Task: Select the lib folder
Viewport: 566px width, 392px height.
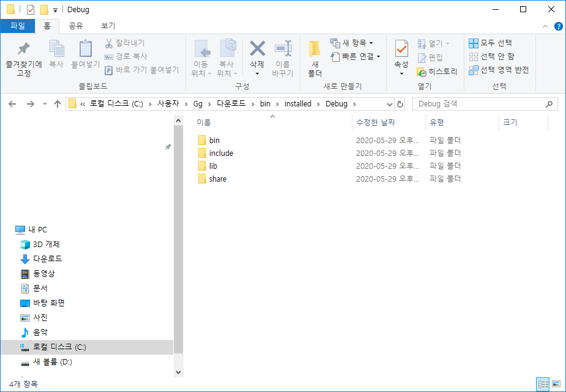Action: (x=213, y=166)
